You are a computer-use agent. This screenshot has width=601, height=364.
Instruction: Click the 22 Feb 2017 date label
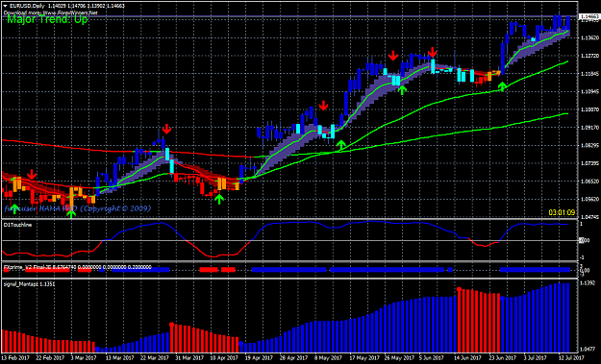[x=49, y=358]
